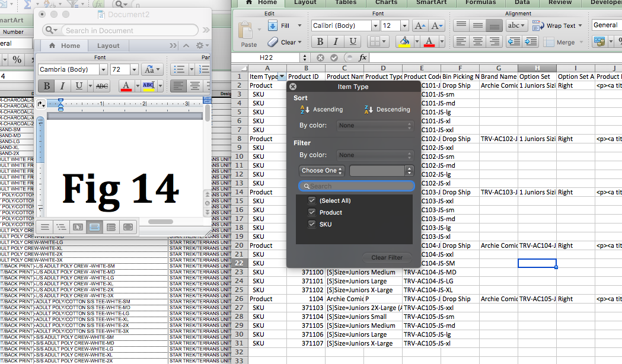
Task: Click Wrap Text button in Excel
Action: (x=556, y=25)
